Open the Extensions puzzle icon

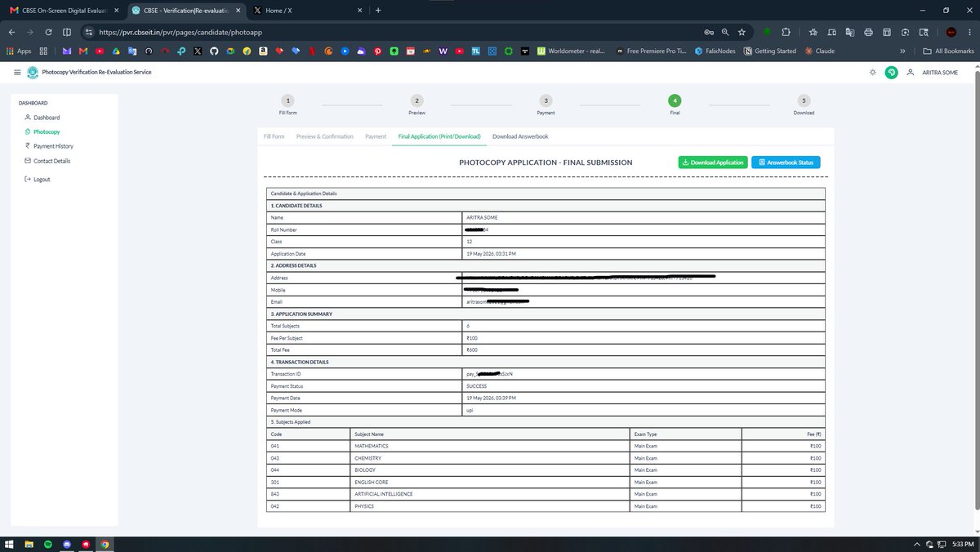click(x=786, y=32)
